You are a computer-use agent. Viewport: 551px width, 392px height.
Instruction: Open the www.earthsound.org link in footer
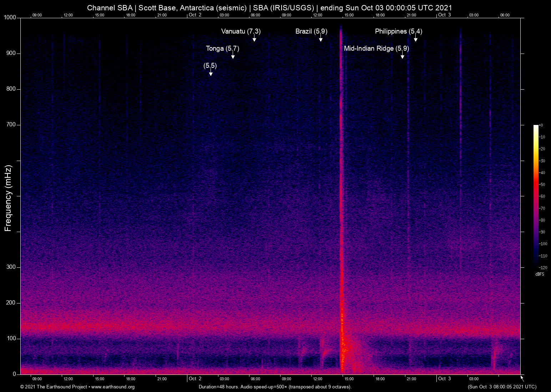click(113, 387)
